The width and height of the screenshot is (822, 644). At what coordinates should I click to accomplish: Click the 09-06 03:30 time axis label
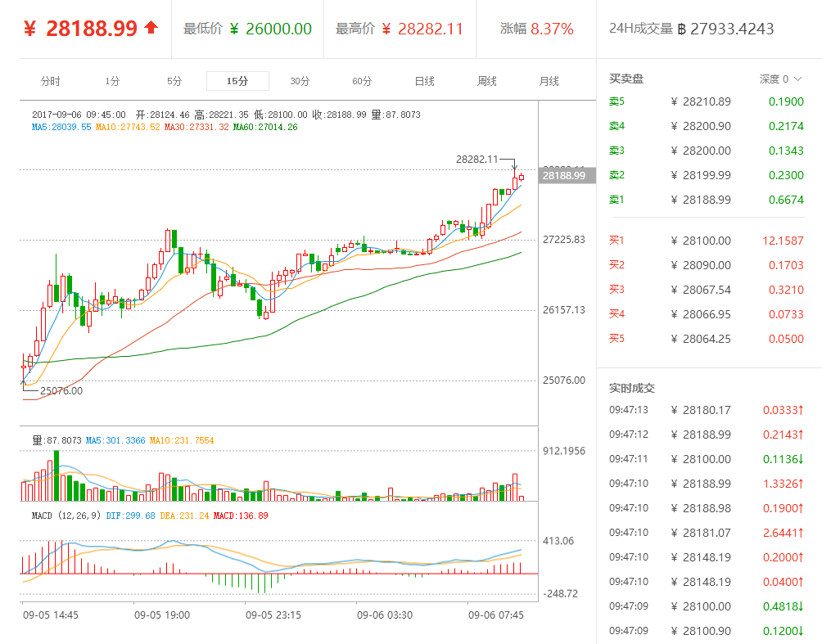pyautogui.click(x=385, y=615)
